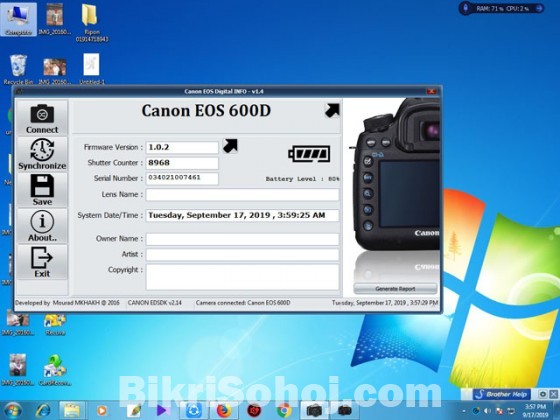Image resolution: width=560 pixels, height=420 pixels.
Task: Click the Firmware Version field showing 1.0.2
Action: tap(182, 147)
